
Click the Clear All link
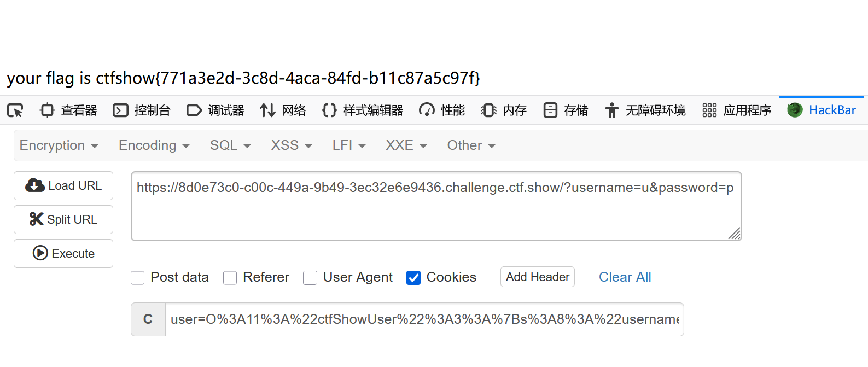click(x=625, y=277)
